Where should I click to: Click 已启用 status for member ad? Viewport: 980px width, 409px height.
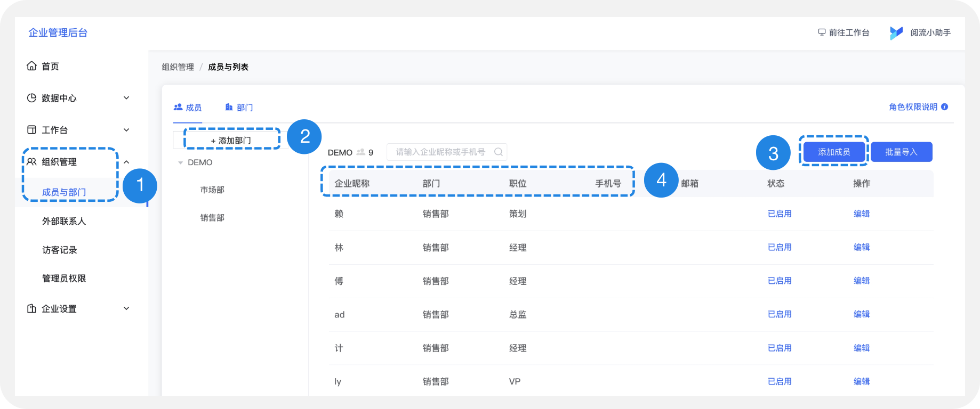coord(780,314)
